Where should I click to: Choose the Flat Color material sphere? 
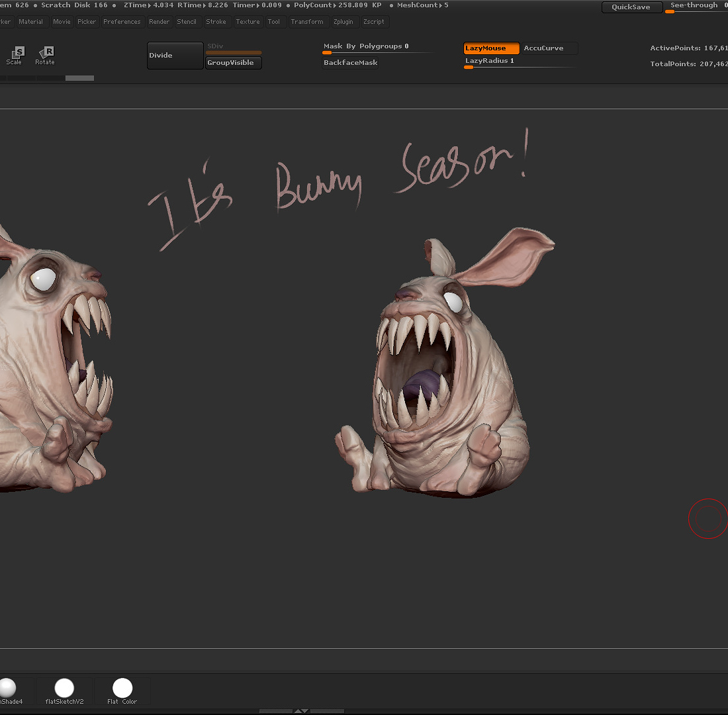point(122,691)
